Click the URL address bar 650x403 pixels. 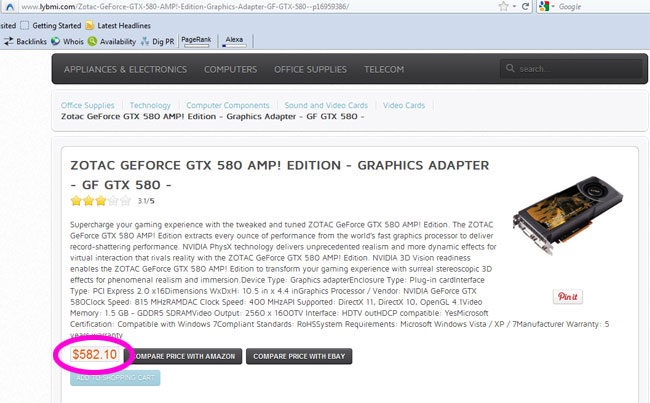pyautogui.click(x=257, y=7)
